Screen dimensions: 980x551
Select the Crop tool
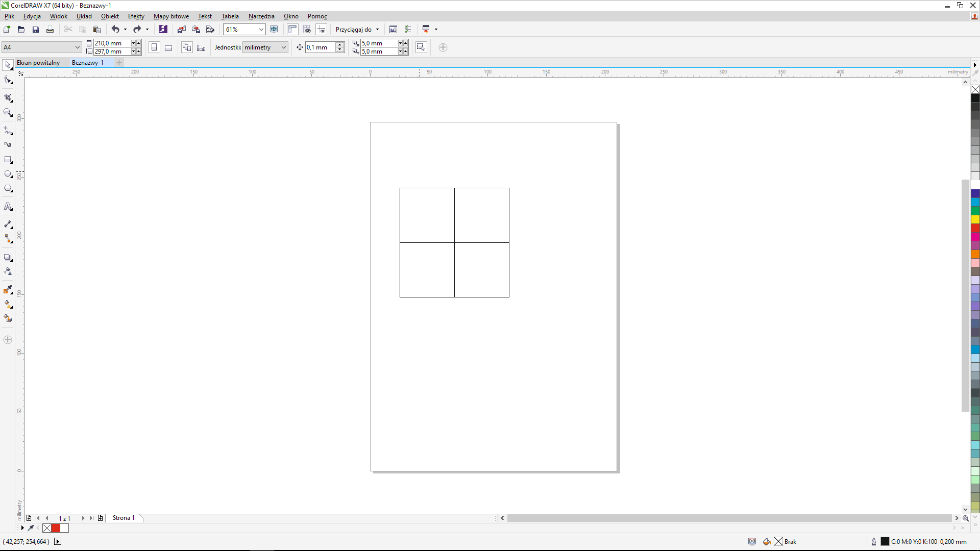pyautogui.click(x=8, y=97)
